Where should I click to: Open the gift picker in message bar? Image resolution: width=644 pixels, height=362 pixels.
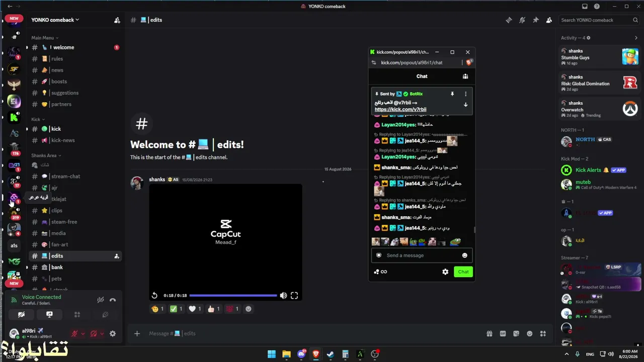(x=489, y=333)
